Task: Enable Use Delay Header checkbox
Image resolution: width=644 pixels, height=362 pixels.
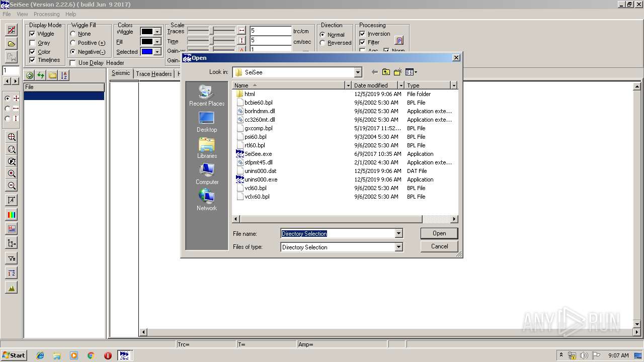Action: click(x=73, y=63)
